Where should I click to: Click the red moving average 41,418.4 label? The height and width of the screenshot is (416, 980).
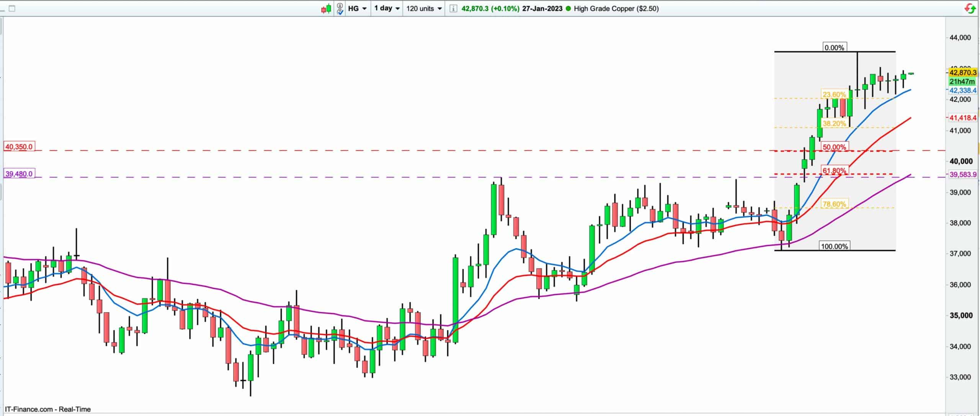(963, 118)
